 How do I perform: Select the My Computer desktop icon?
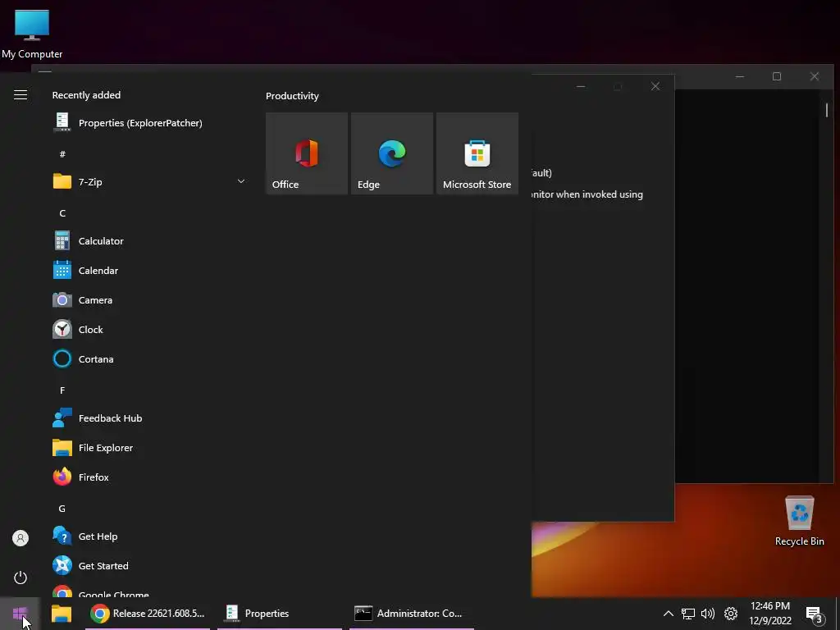[32, 34]
